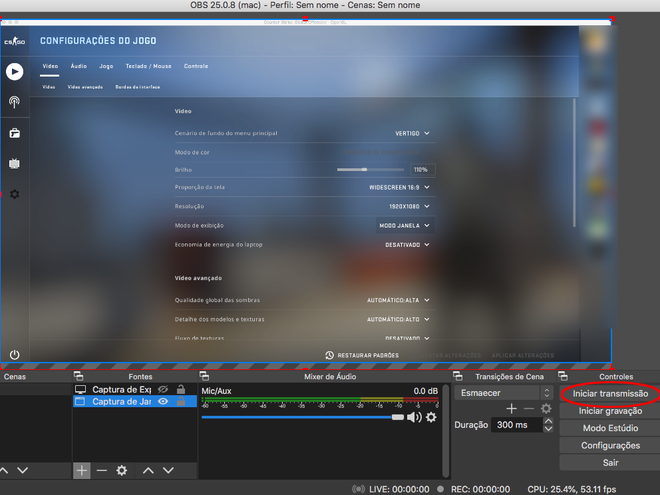Add a new source with the plus button
This screenshot has width=660, height=495.
tap(82, 470)
